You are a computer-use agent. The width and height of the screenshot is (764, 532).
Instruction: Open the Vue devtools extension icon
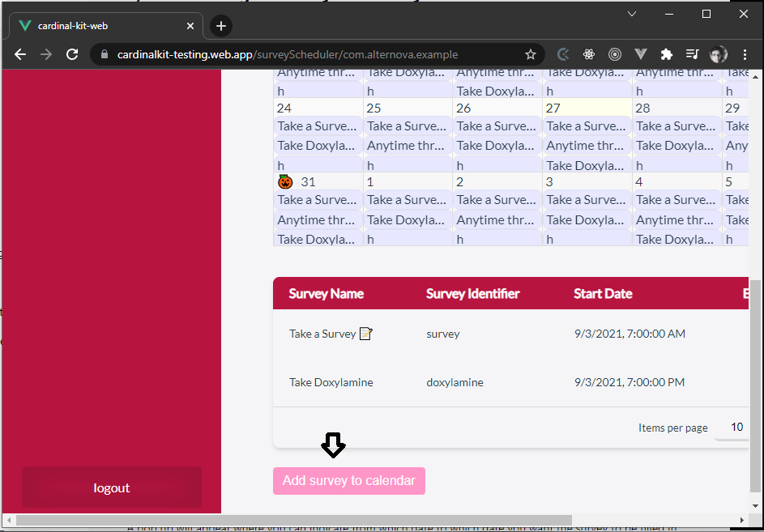click(x=641, y=55)
